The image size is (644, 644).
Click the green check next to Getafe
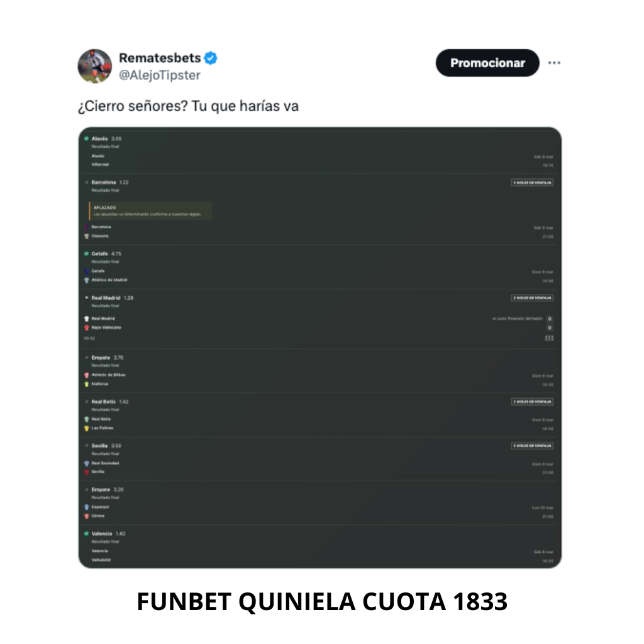point(86,253)
